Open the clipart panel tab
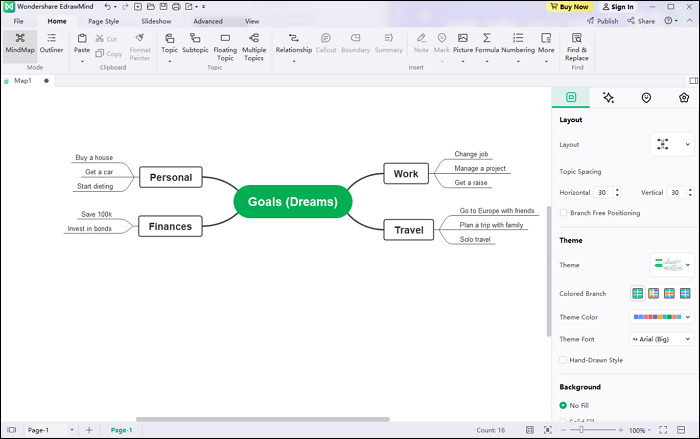Screen dimensions: 700x439 (x=683, y=97)
